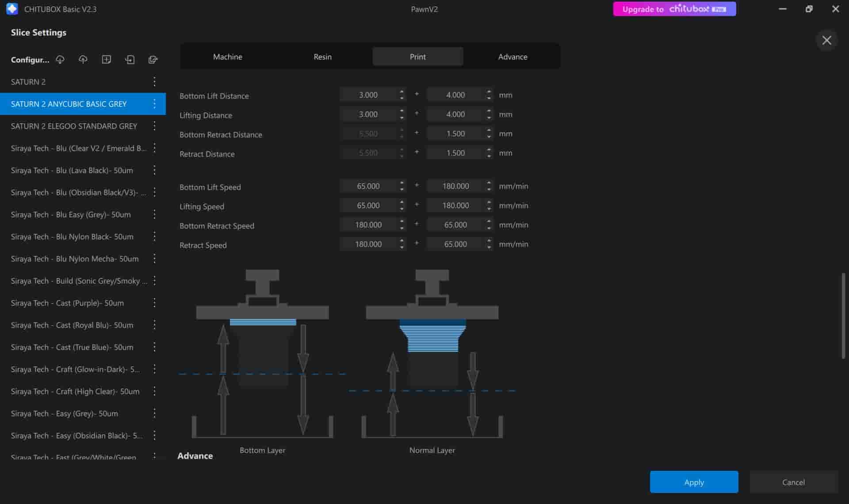Open options for Cast (Royal Blu) profile

pyautogui.click(x=154, y=325)
